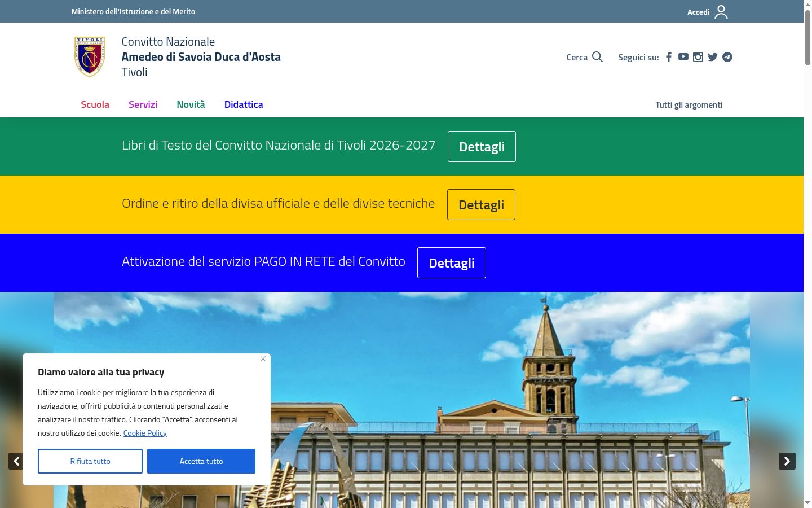Open the Instagram profile icon
Viewport: 812px width, 508px height.
[x=698, y=57]
